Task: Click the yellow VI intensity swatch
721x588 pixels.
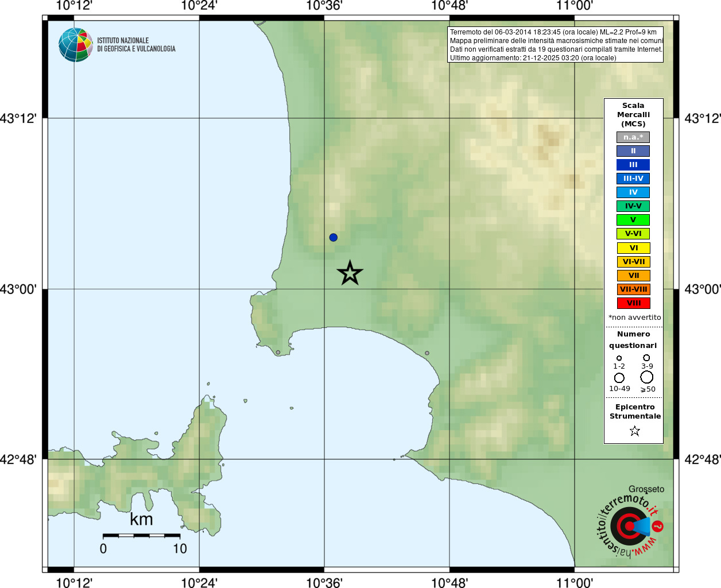Action: pyautogui.click(x=633, y=248)
